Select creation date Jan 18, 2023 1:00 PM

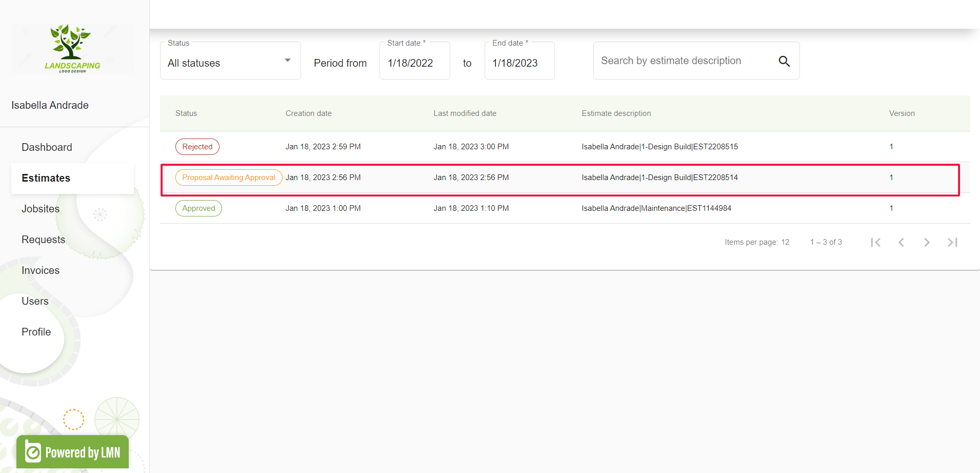click(323, 208)
